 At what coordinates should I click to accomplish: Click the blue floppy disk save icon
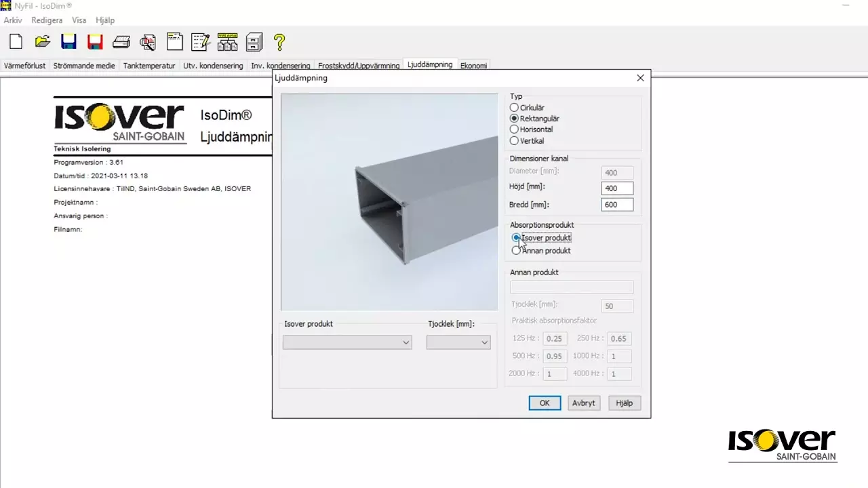point(68,41)
